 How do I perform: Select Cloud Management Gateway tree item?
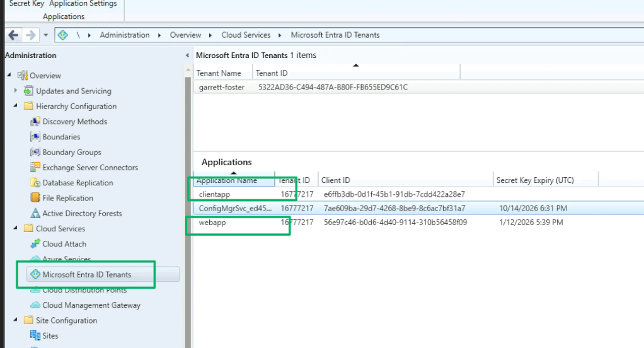coord(91,305)
